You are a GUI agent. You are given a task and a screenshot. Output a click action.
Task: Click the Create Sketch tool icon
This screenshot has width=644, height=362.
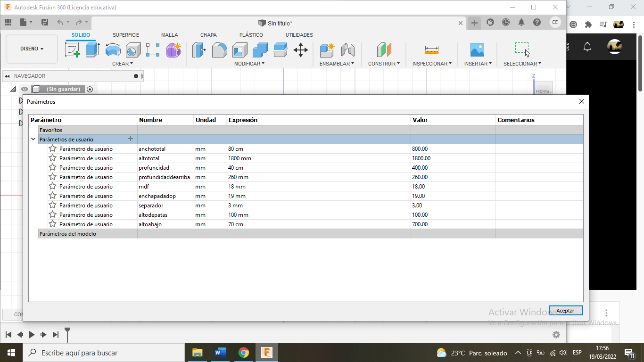click(x=73, y=49)
